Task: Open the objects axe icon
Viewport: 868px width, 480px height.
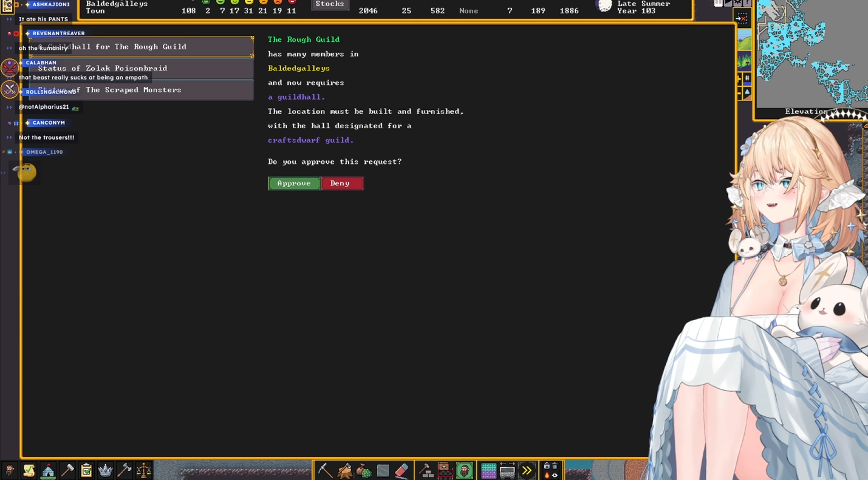Action: (x=125, y=470)
